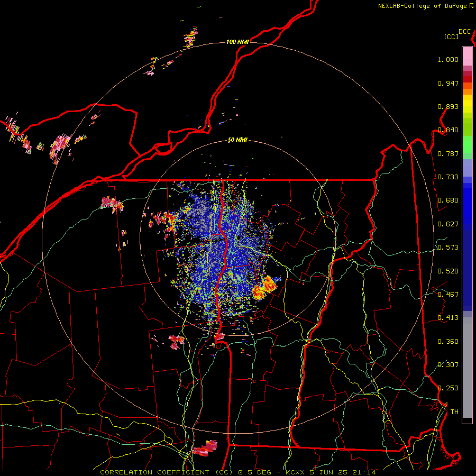Click the 0.573 scale value
This screenshot has height=476, width=476.
click(x=448, y=248)
